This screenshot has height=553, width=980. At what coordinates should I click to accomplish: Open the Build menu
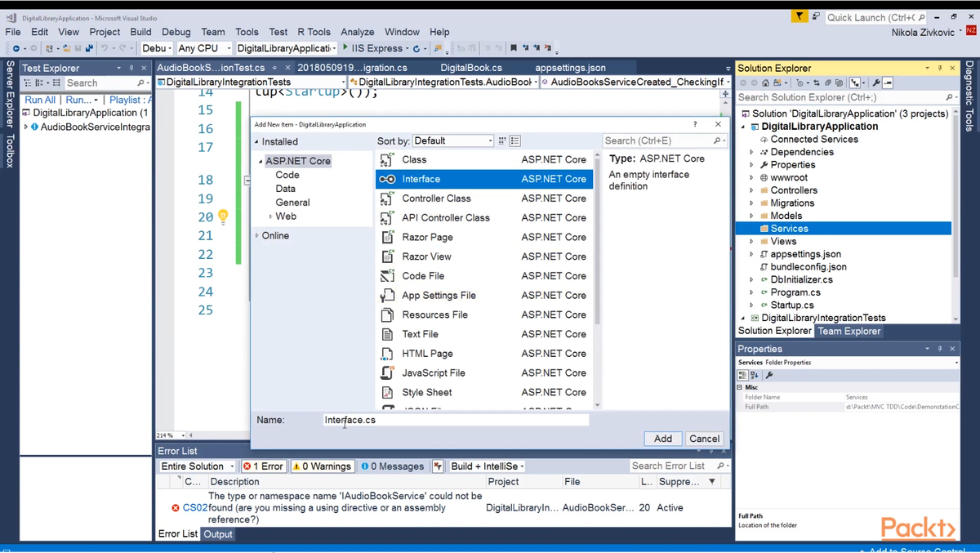[140, 32]
